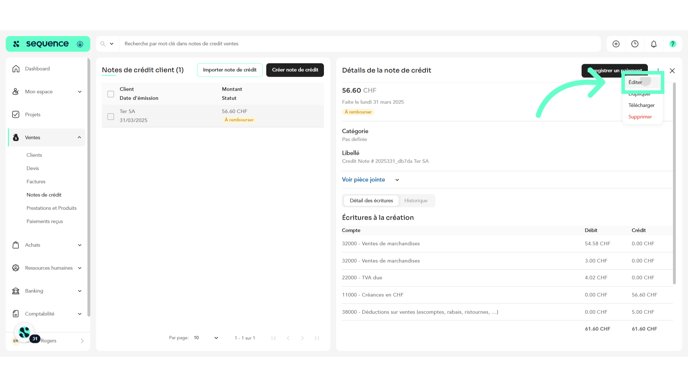Choose Télécharger in the context menu
This screenshot has height=387, width=688.
(x=641, y=105)
